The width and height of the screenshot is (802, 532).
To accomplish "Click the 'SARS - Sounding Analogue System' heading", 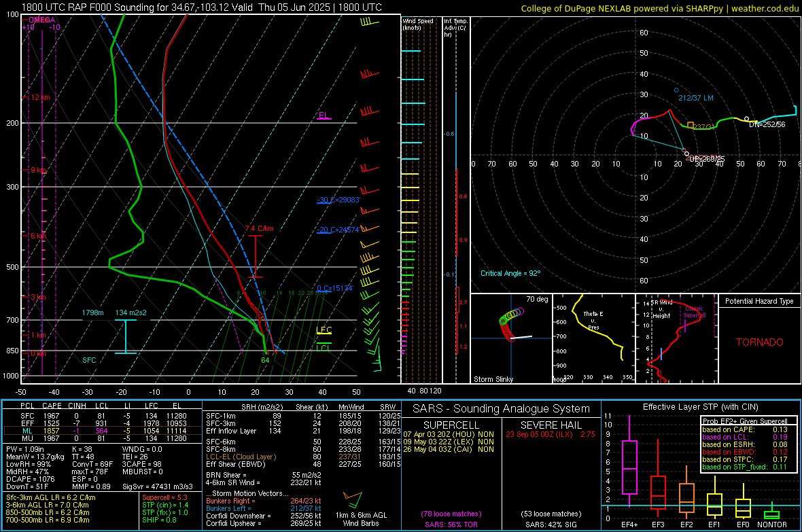I will point(502,409).
